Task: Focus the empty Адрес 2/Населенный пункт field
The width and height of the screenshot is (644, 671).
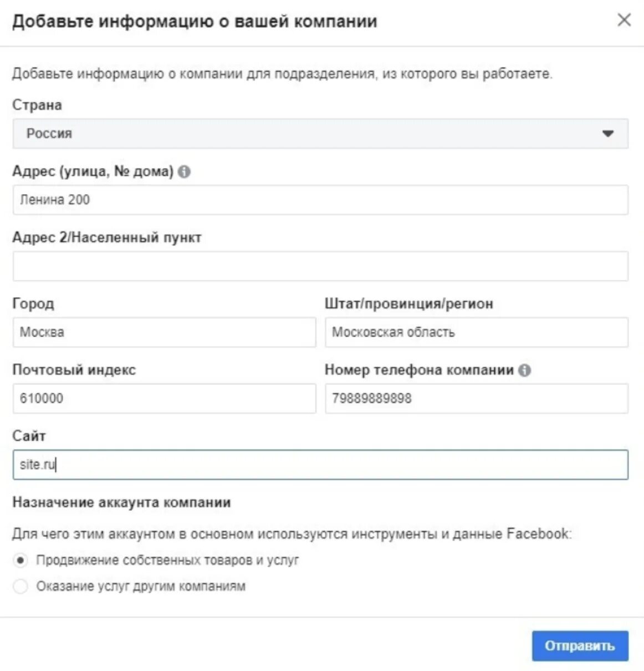Action: [320, 266]
